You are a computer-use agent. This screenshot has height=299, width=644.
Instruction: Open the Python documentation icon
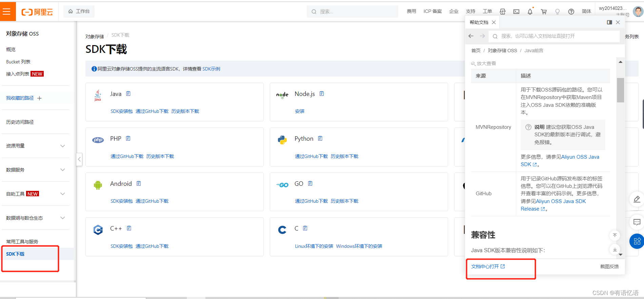tap(320, 138)
